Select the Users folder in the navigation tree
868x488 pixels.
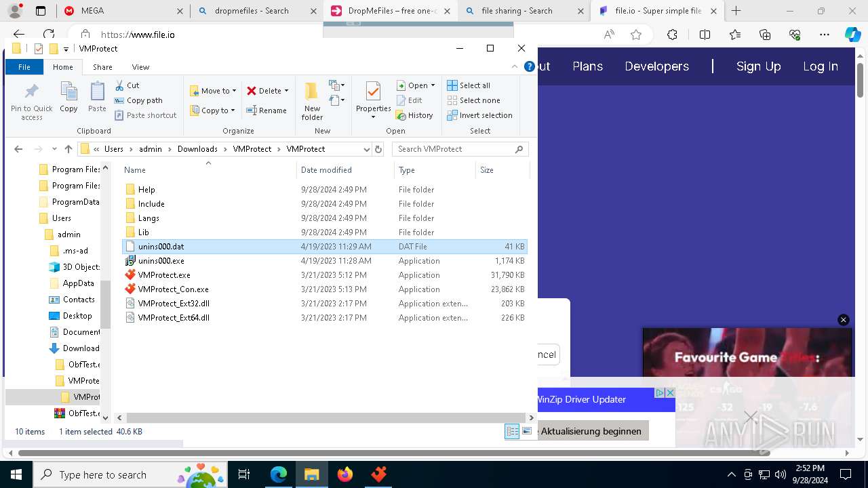click(x=61, y=218)
